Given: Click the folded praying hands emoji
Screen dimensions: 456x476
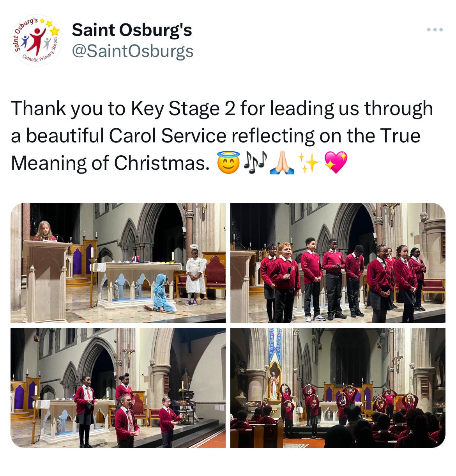Looking at the screenshot, I should coord(282,163).
